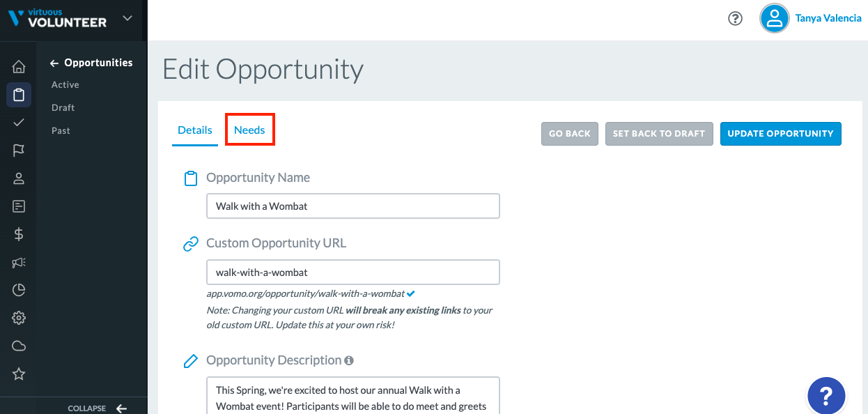The height and width of the screenshot is (414, 868).
Task: Select the Draft opportunities menu item
Action: (63, 107)
